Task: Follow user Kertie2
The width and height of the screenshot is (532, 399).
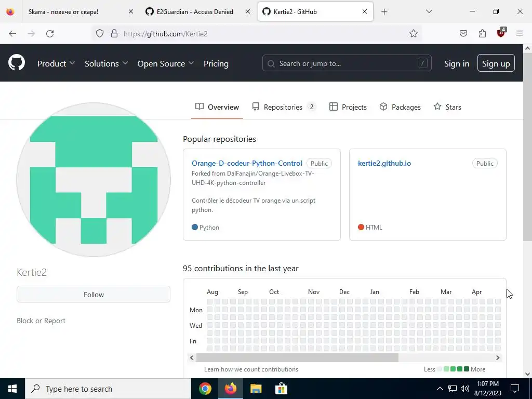Action: point(94,294)
